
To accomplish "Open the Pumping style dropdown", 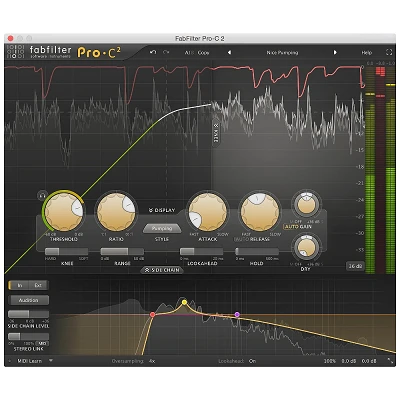I will tap(162, 229).
